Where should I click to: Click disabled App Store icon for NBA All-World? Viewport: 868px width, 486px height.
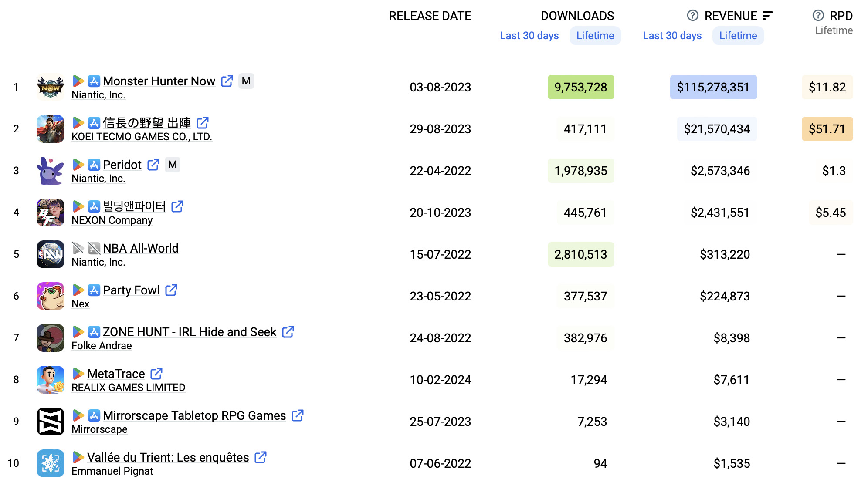[94, 248]
